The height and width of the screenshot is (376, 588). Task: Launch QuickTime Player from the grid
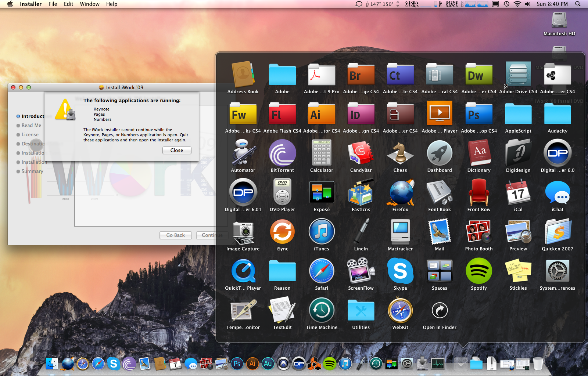coord(243,271)
